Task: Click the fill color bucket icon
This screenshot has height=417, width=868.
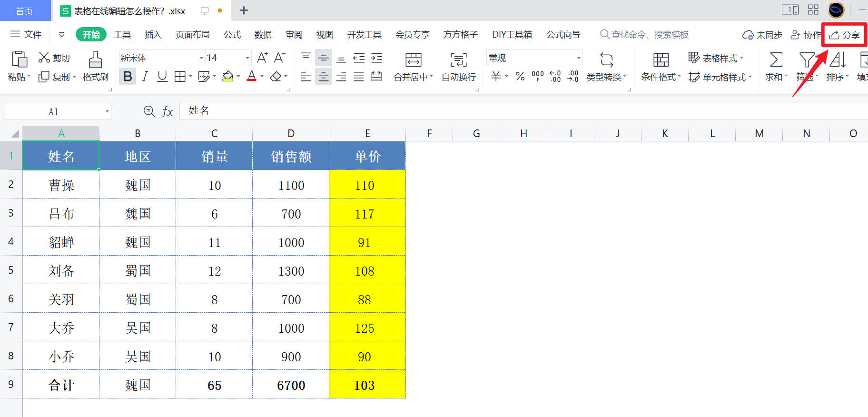Action: coord(228,77)
